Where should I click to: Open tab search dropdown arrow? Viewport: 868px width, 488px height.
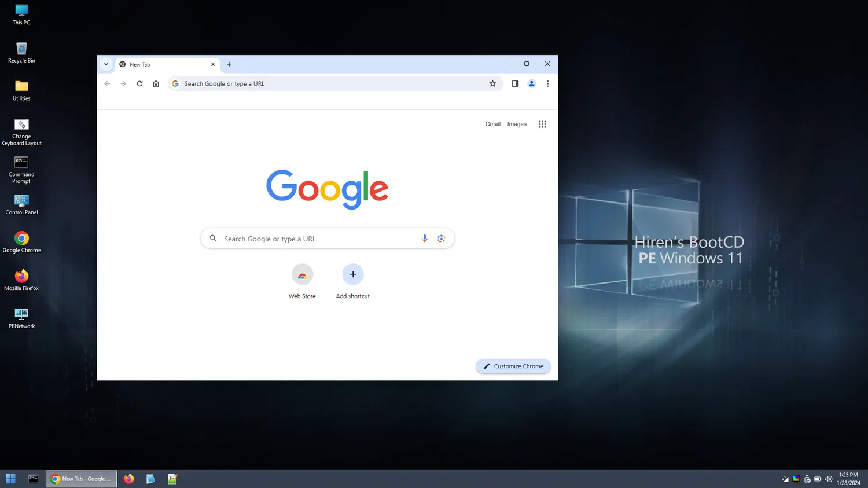click(106, 64)
